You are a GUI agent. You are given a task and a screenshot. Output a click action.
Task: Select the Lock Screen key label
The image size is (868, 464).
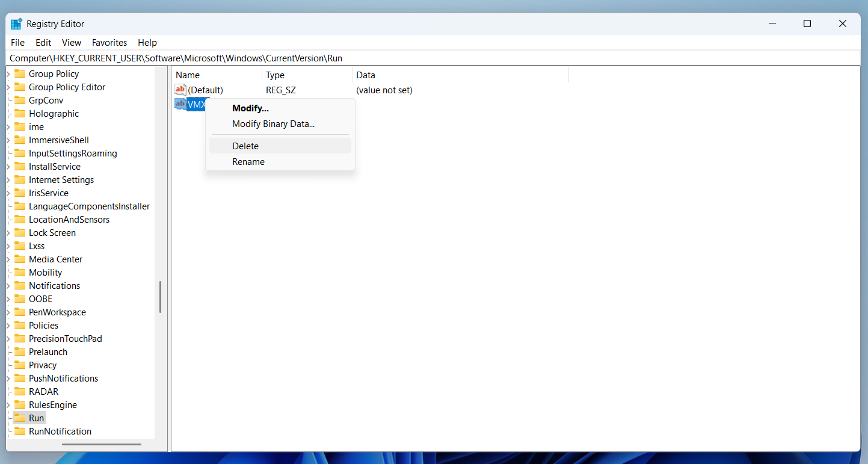point(52,233)
